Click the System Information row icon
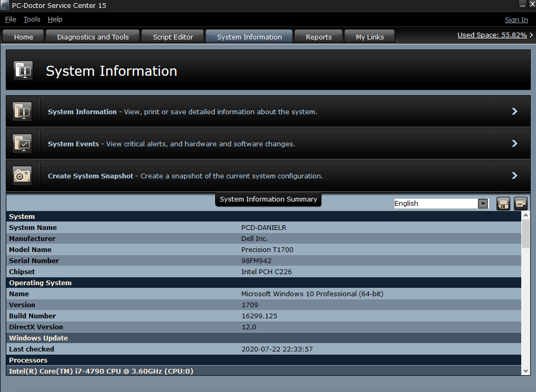This screenshot has height=392, width=536. (22, 112)
